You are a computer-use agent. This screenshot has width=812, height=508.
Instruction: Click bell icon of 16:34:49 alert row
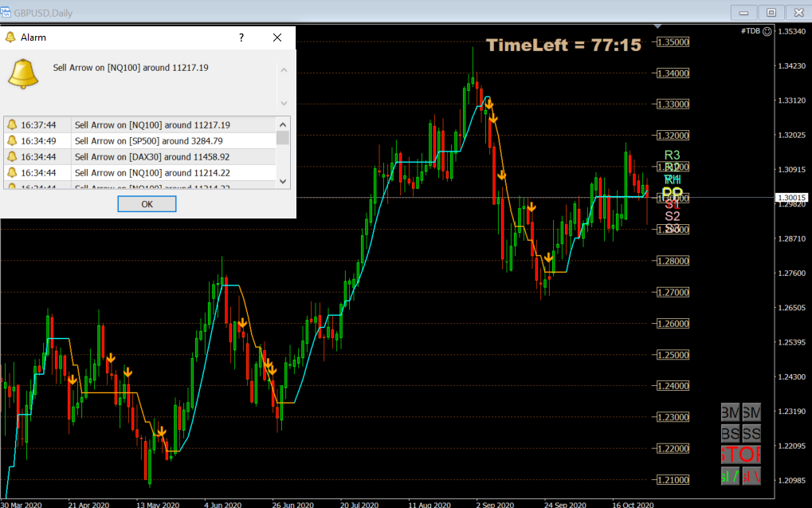[12, 141]
